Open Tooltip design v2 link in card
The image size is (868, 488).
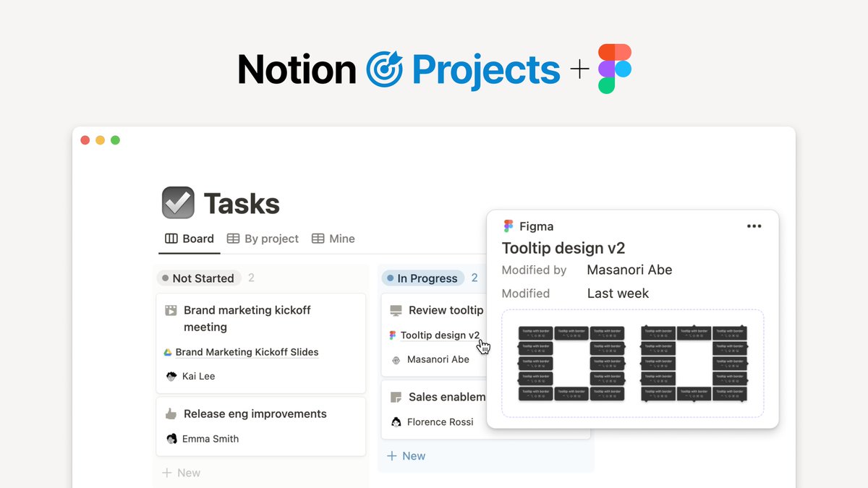click(x=440, y=335)
